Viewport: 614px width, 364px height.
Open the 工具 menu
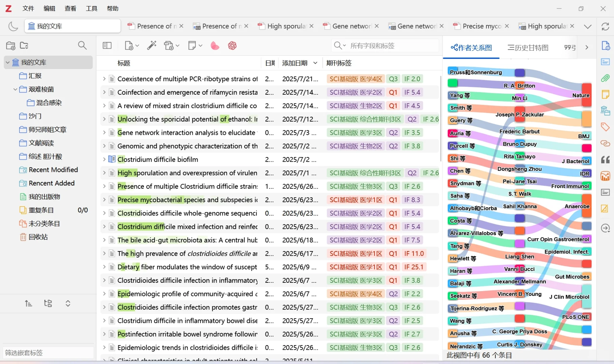point(91,8)
